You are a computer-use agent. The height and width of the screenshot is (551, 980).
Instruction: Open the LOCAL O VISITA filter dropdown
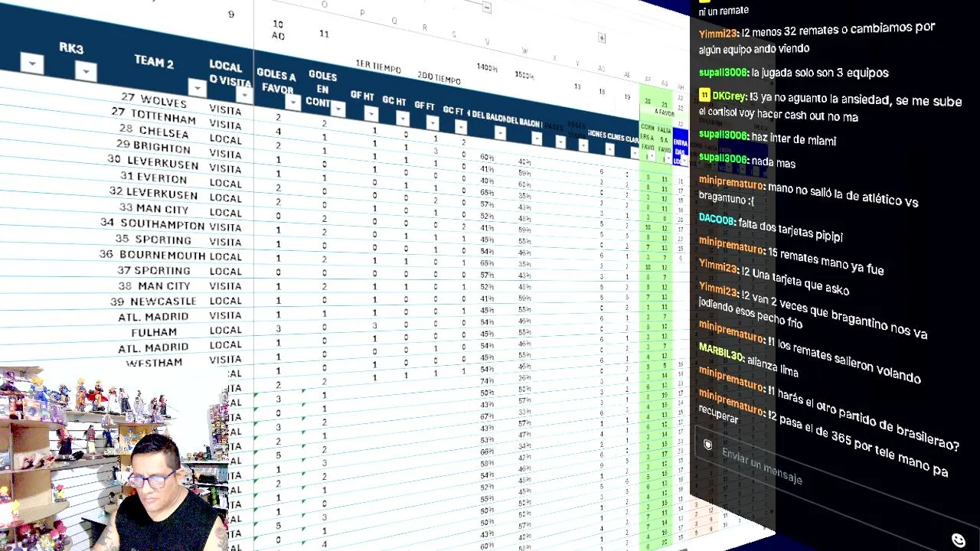[x=243, y=95]
